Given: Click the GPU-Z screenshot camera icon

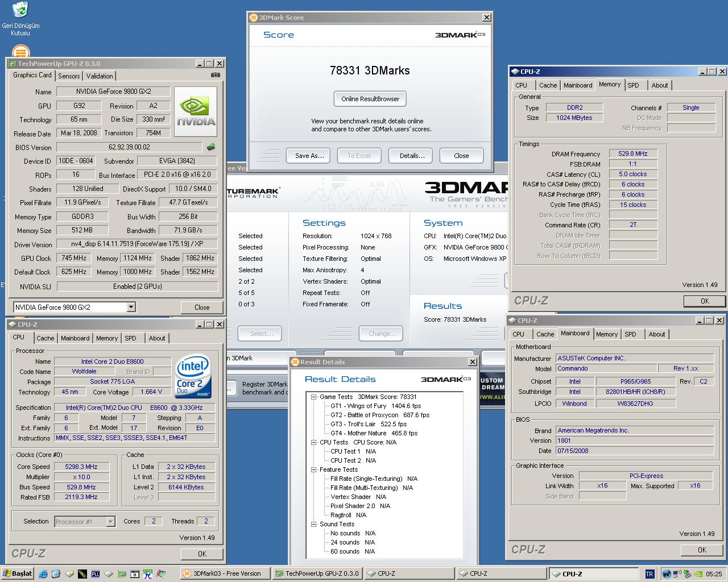Looking at the screenshot, I should pyautogui.click(x=216, y=75).
